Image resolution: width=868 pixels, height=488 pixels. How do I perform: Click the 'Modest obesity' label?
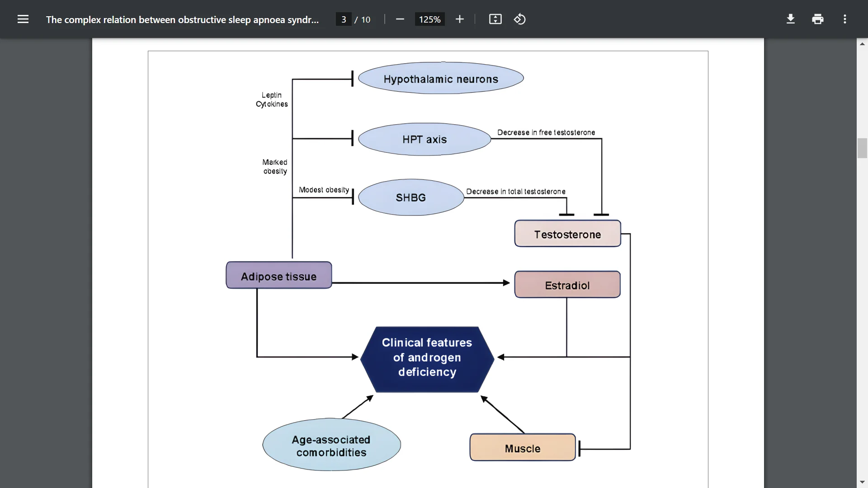pos(324,190)
